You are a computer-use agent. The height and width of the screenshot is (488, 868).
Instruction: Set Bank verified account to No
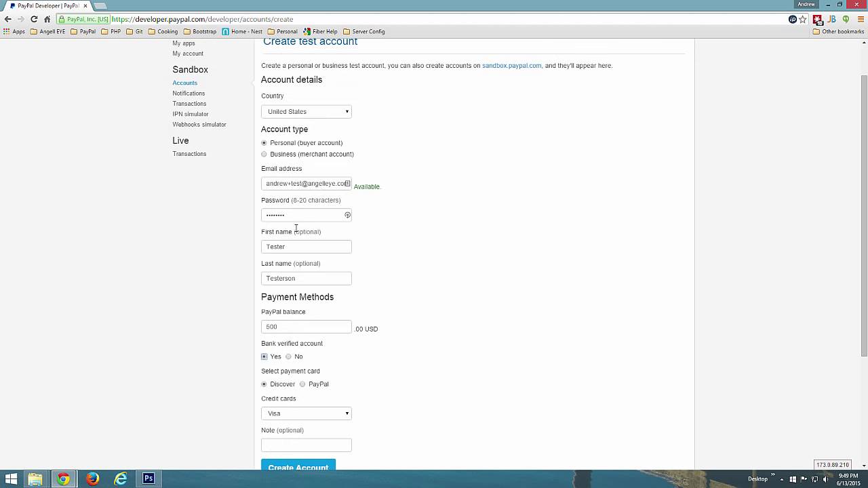[288, 357]
